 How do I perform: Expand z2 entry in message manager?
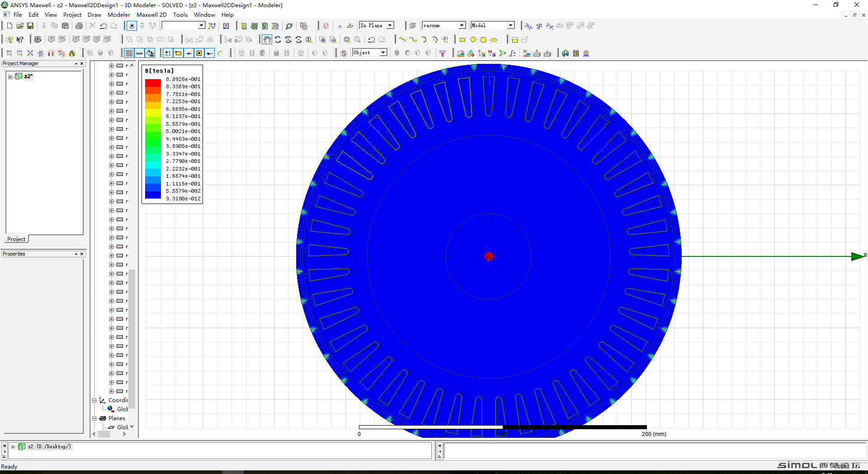pos(13,447)
